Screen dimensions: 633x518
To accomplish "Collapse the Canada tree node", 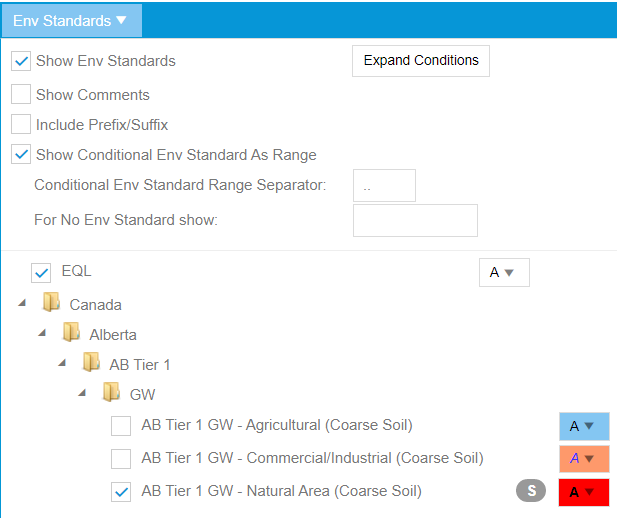I will tap(23, 304).
